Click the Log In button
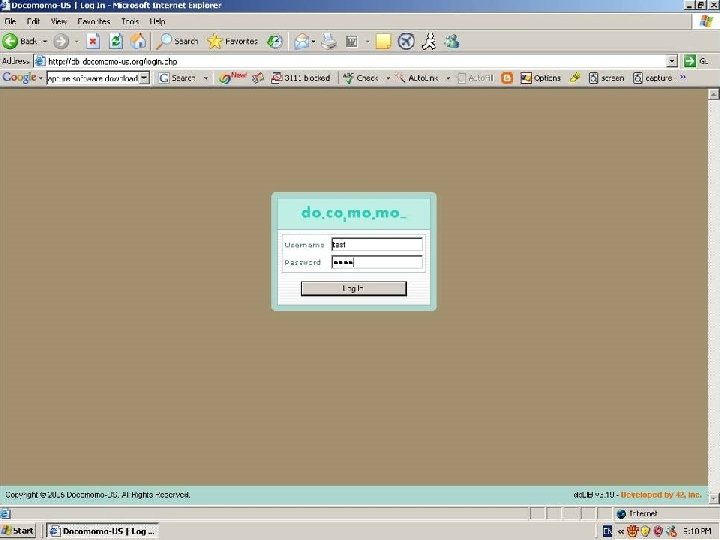This screenshot has width=720, height=540. click(x=354, y=288)
